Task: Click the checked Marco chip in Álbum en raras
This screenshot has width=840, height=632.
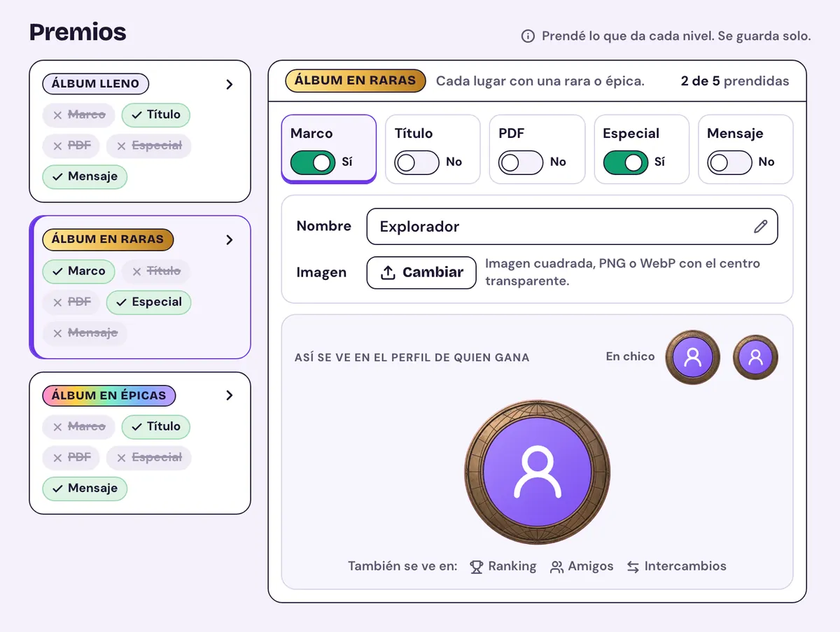Action: coord(78,271)
